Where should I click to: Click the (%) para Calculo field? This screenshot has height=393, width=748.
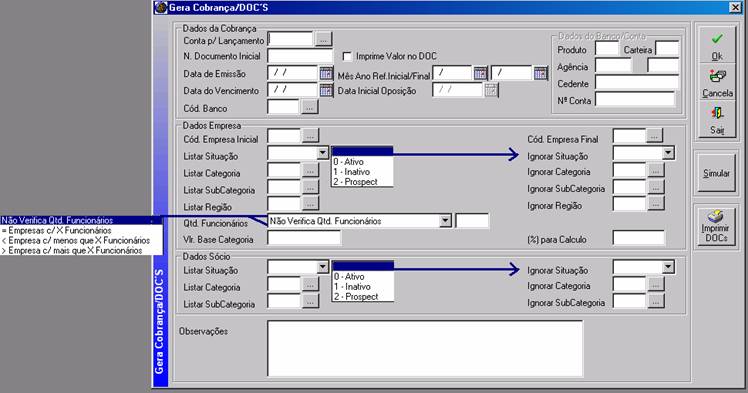[638, 238]
